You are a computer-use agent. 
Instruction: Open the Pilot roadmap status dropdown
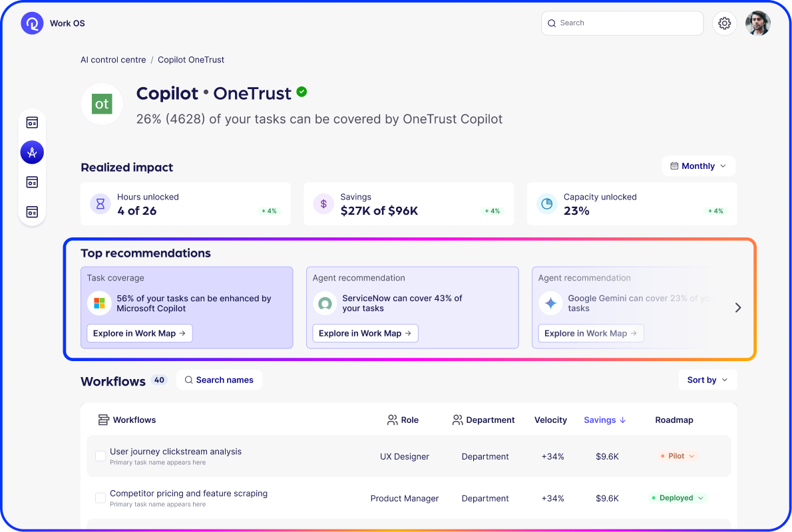(676, 456)
